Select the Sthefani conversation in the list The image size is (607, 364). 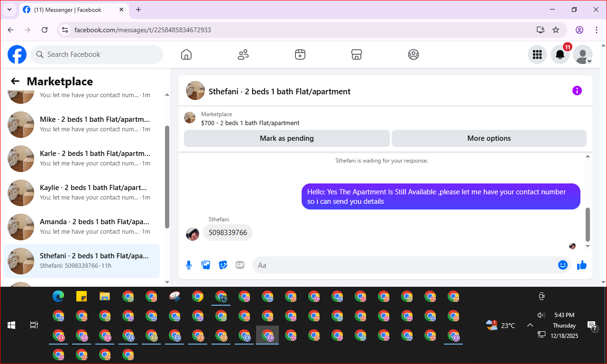82,261
